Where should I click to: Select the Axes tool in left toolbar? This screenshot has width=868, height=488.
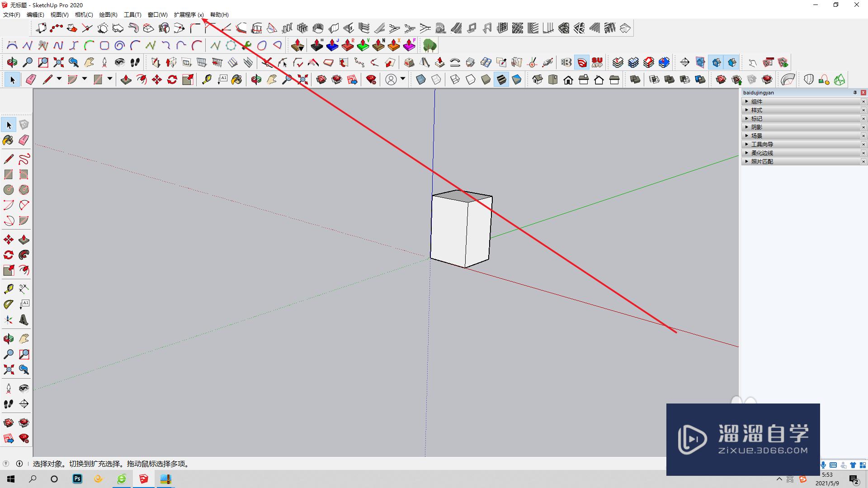point(9,320)
